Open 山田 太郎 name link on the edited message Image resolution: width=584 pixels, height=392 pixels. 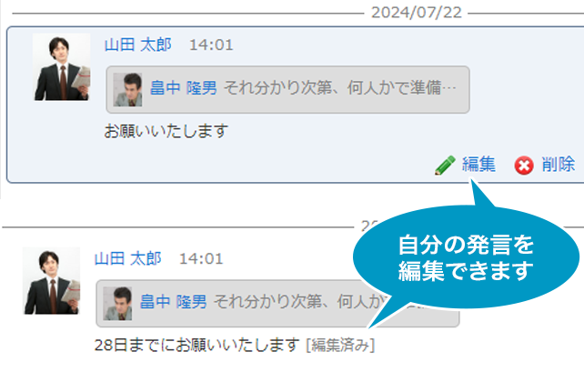point(127,258)
